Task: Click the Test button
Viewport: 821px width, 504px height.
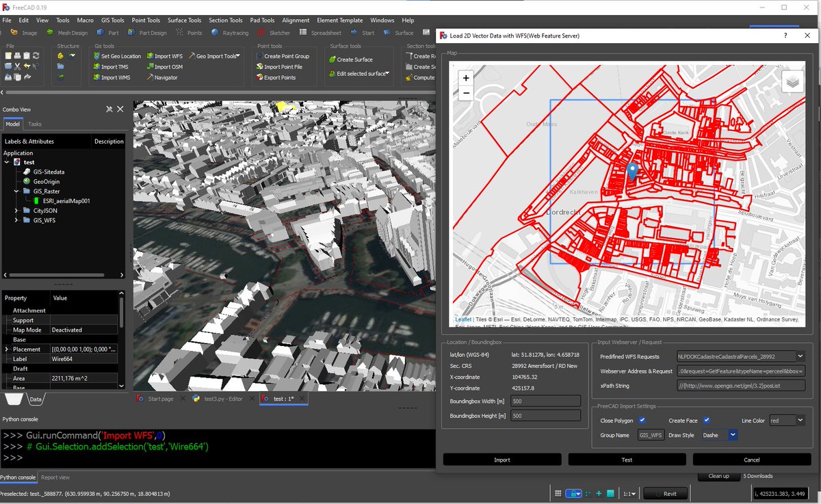Action: tap(627, 460)
